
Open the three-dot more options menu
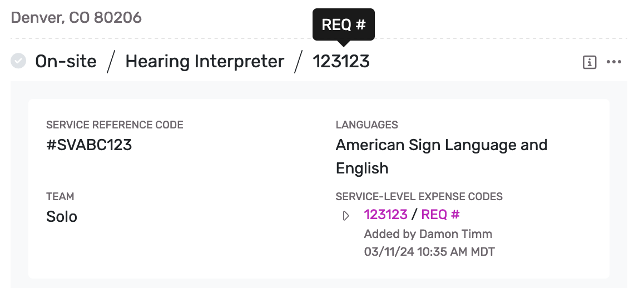tap(614, 62)
